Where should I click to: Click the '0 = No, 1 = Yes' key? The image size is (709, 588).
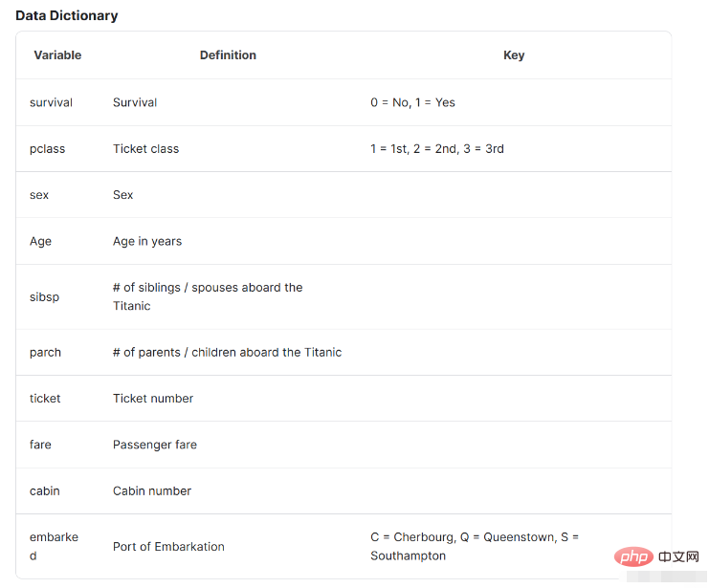pyautogui.click(x=412, y=102)
